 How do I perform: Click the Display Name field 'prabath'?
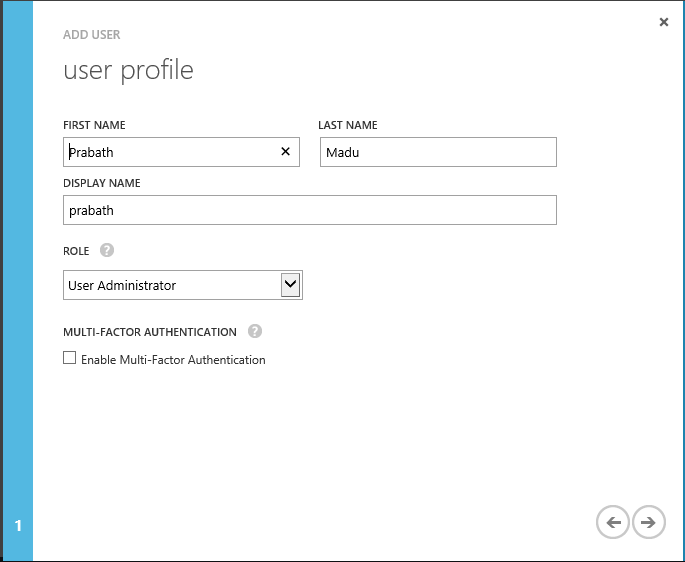(x=309, y=210)
